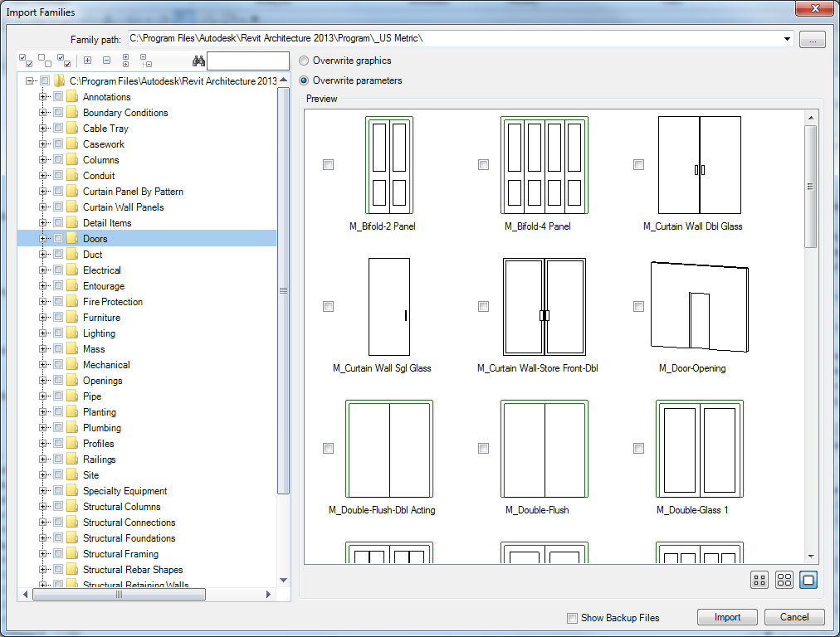Enable Show Backup Files
Image resolution: width=840 pixels, height=637 pixels.
click(572, 618)
